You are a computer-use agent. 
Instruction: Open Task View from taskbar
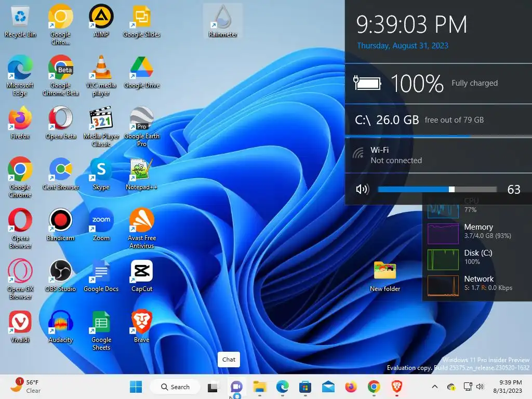pyautogui.click(x=212, y=387)
